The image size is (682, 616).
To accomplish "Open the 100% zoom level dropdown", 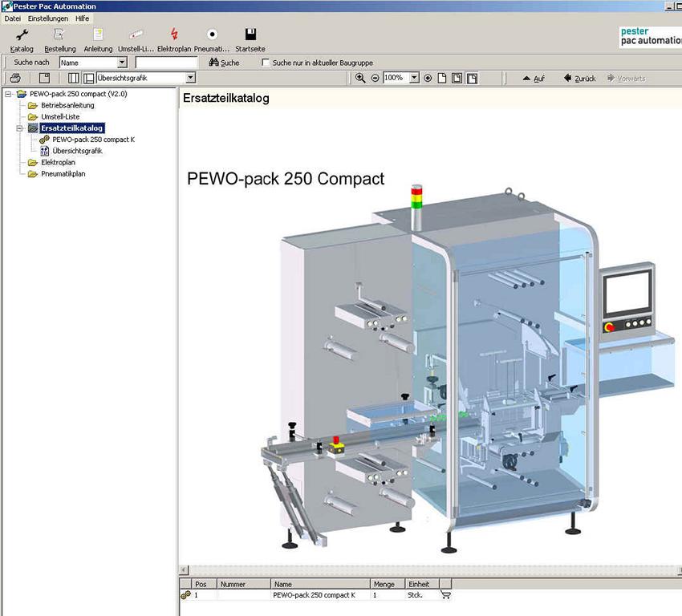I will tap(415, 78).
